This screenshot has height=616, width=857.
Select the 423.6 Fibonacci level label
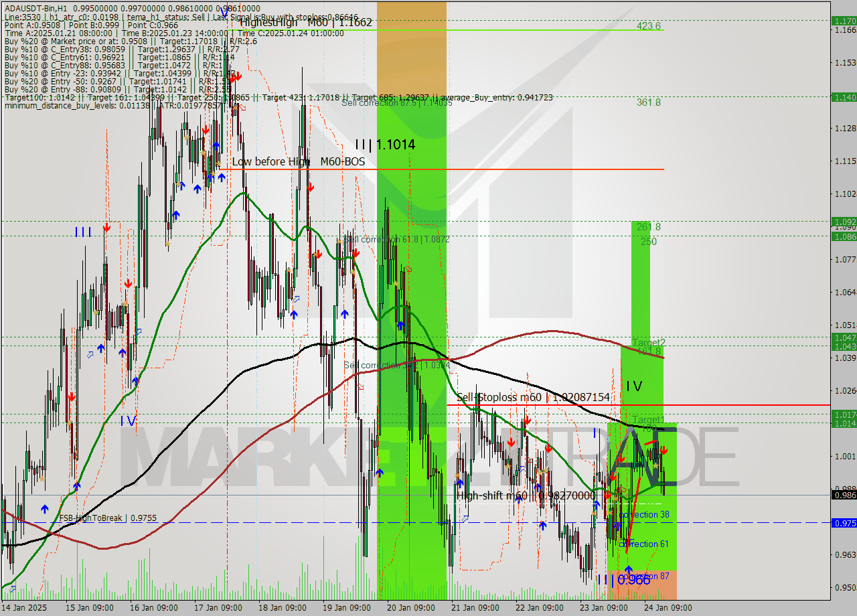(649, 26)
